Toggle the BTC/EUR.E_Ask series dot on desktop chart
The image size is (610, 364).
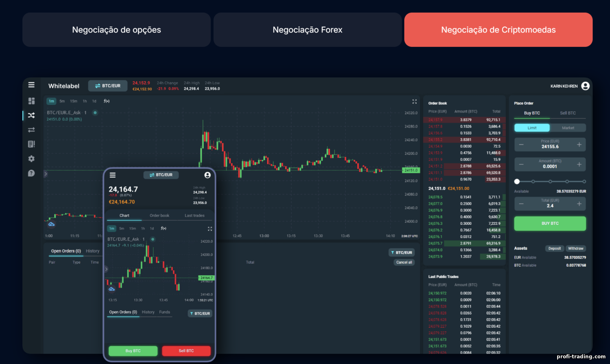click(95, 113)
